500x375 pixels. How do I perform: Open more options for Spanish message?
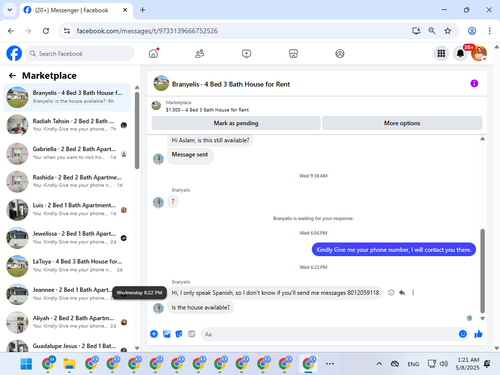tap(413, 293)
